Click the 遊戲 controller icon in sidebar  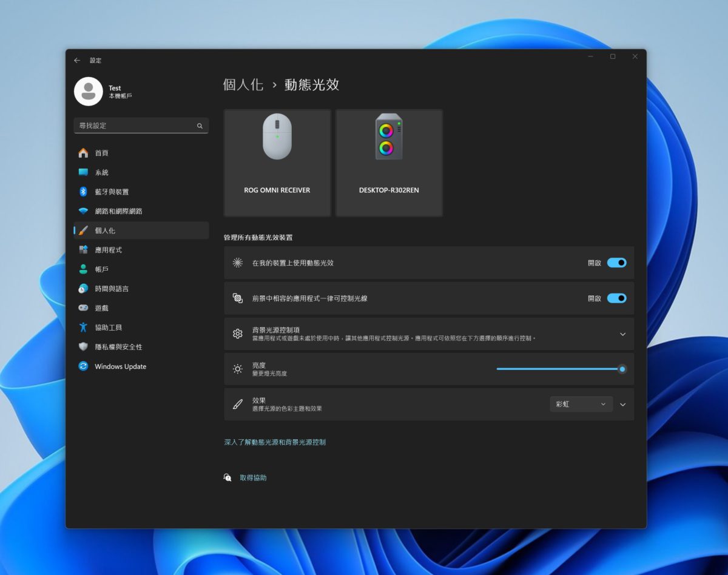(85, 308)
